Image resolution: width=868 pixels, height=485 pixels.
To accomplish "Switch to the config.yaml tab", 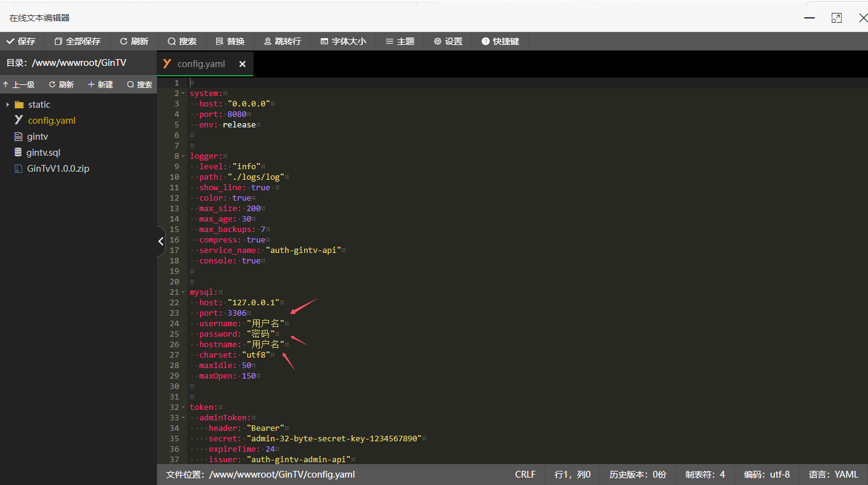I will pyautogui.click(x=201, y=64).
